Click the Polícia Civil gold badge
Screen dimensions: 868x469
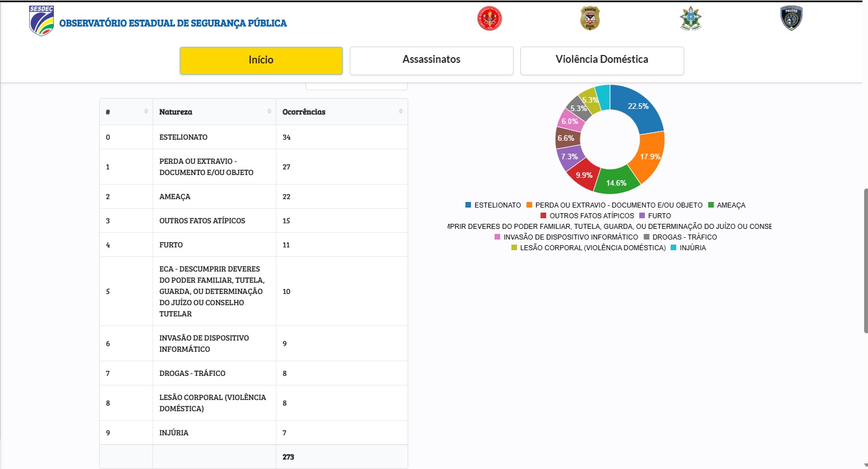[x=590, y=19]
